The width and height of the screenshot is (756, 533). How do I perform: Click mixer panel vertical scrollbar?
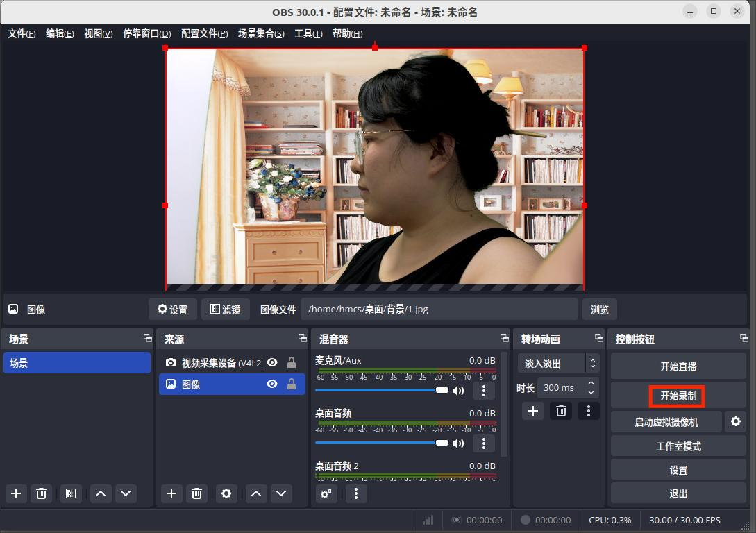(504, 405)
